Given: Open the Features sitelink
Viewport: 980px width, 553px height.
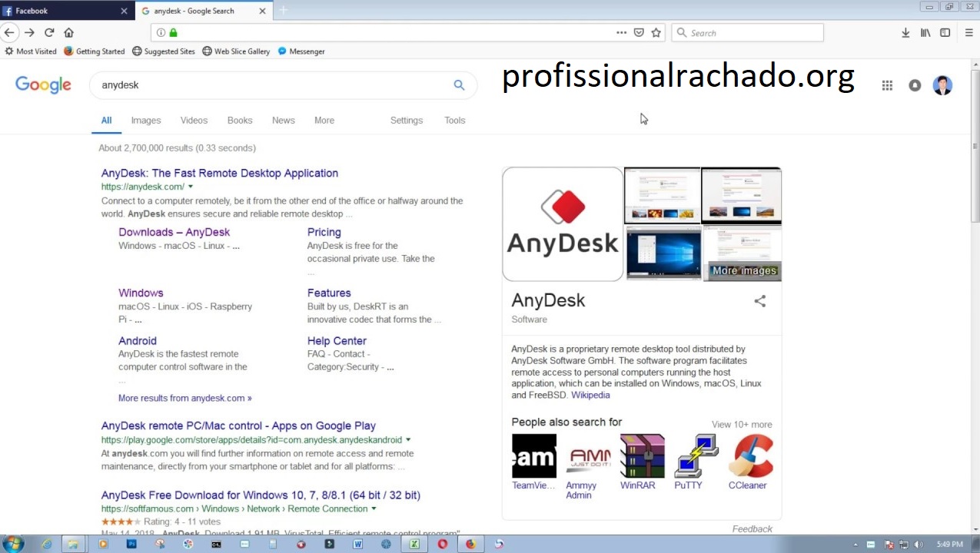Looking at the screenshot, I should (x=329, y=293).
